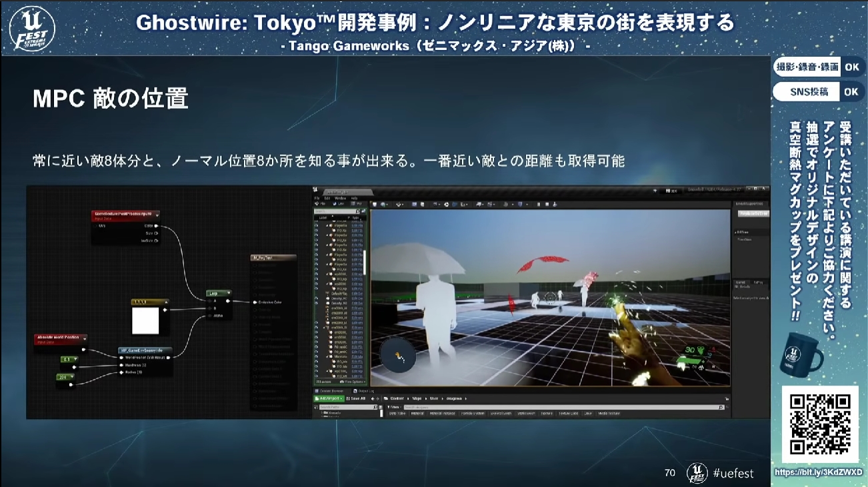Open the Edit menu

pyautogui.click(x=327, y=198)
